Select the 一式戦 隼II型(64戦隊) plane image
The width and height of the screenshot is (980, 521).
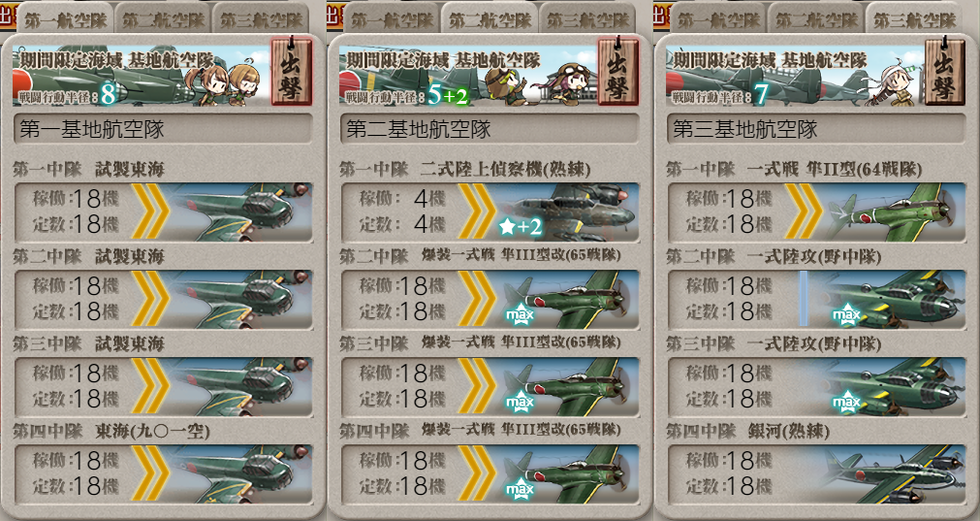[896, 212]
